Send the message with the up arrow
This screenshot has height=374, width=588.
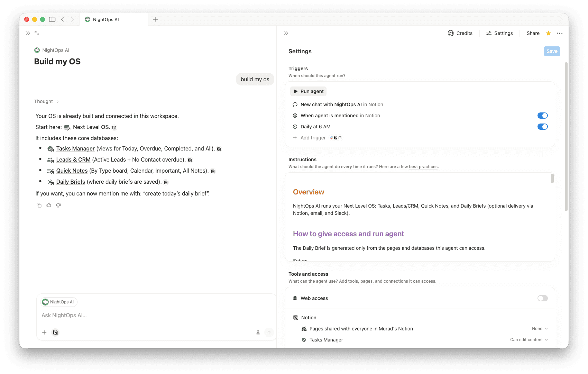(x=269, y=332)
